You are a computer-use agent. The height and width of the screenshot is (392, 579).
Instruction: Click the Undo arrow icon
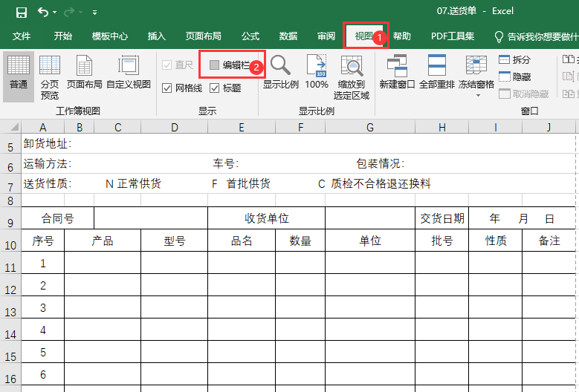point(43,12)
